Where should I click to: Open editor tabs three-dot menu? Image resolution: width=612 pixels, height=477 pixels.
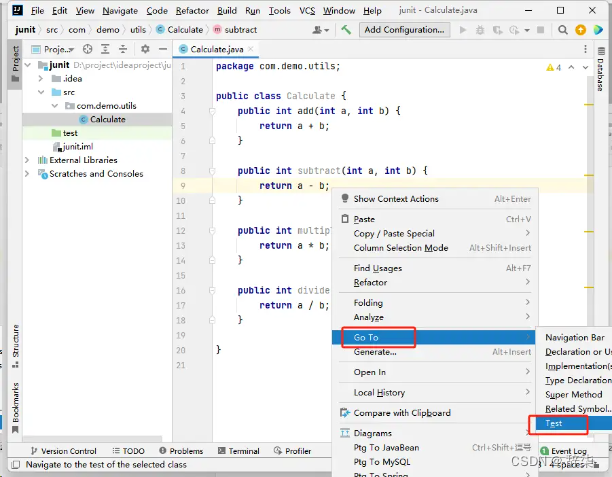click(585, 49)
